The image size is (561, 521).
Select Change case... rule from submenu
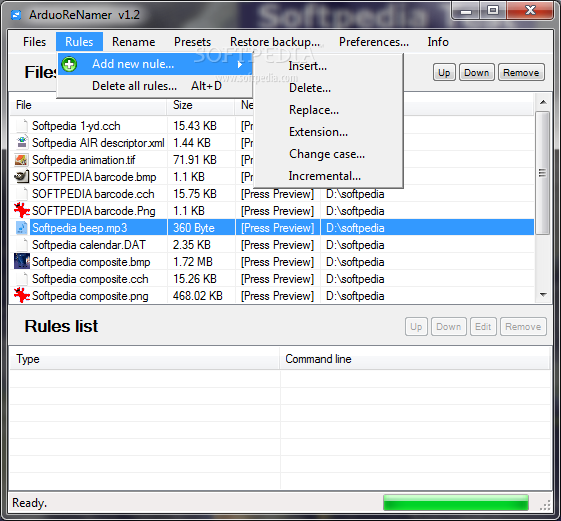tap(328, 154)
